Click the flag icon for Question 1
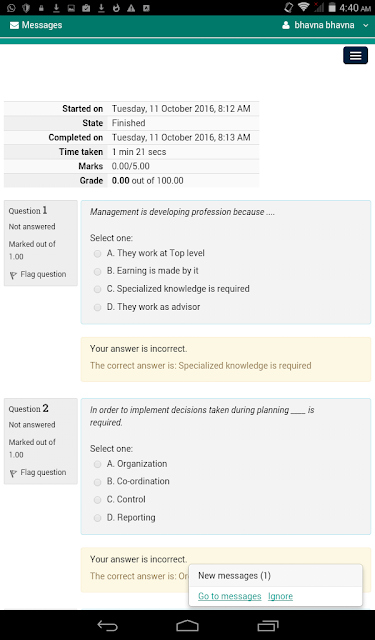Viewport: 375px width, 640px height. click(13, 276)
